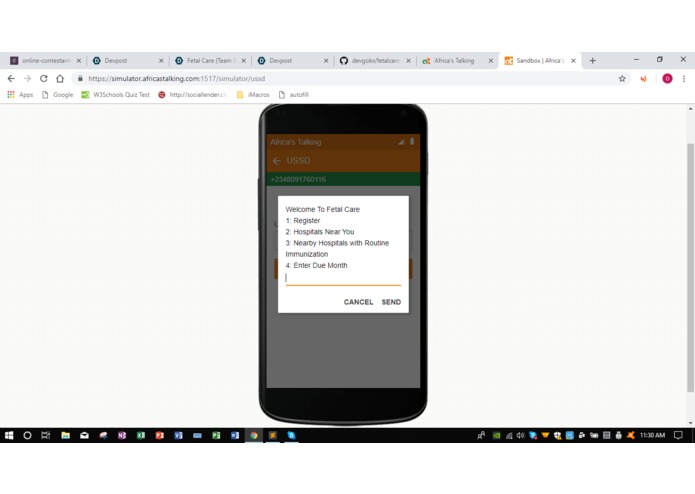Image resolution: width=695 pixels, height=494 pixels.
Task: Close the Sandbox | Africa's Talking tab
Action: [x=573, y=61]
